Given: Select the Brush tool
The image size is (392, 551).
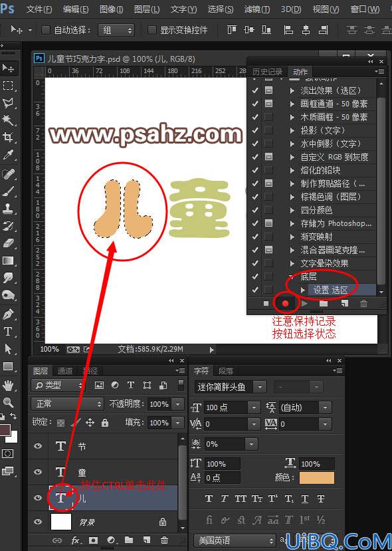Looking at the screenshot, I should (8, 191).
